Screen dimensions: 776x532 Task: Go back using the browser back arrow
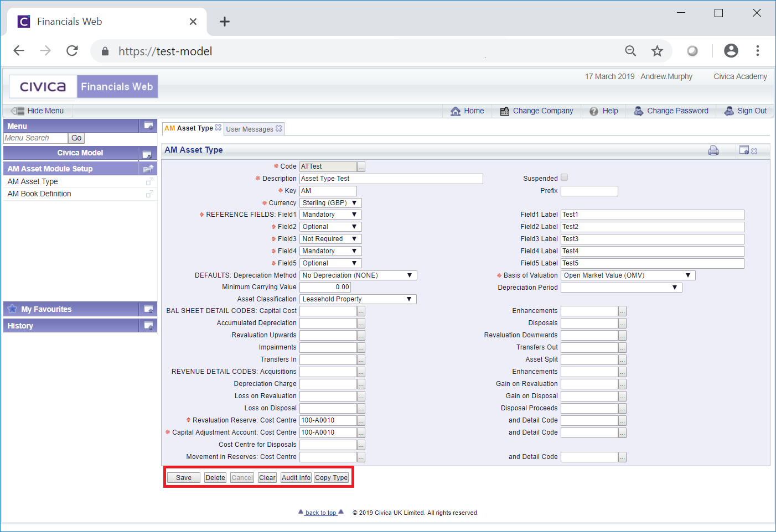pos(19,51)
